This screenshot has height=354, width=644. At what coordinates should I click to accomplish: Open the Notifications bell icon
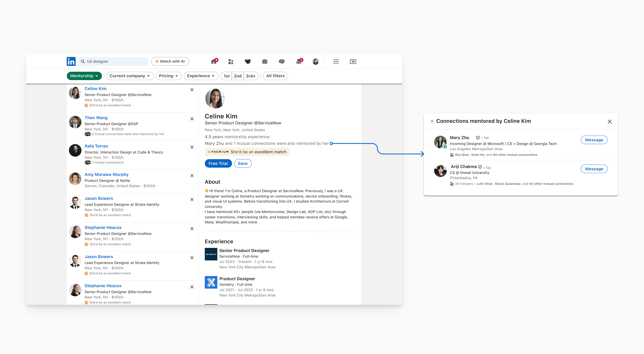pos(299,61)
